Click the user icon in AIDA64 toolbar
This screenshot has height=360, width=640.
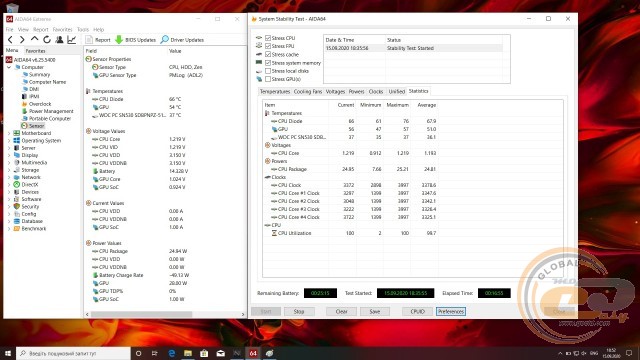(x=59, y=40)
